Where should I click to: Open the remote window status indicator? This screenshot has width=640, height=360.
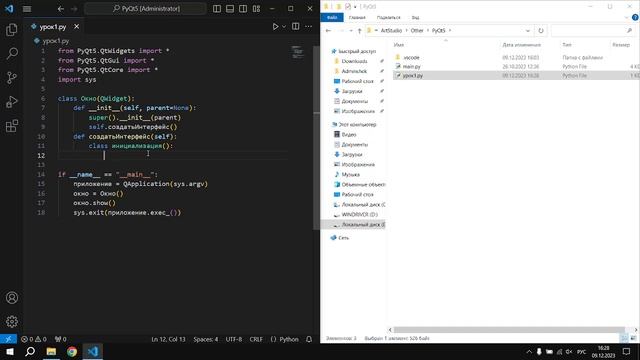(x=8, y=339)
